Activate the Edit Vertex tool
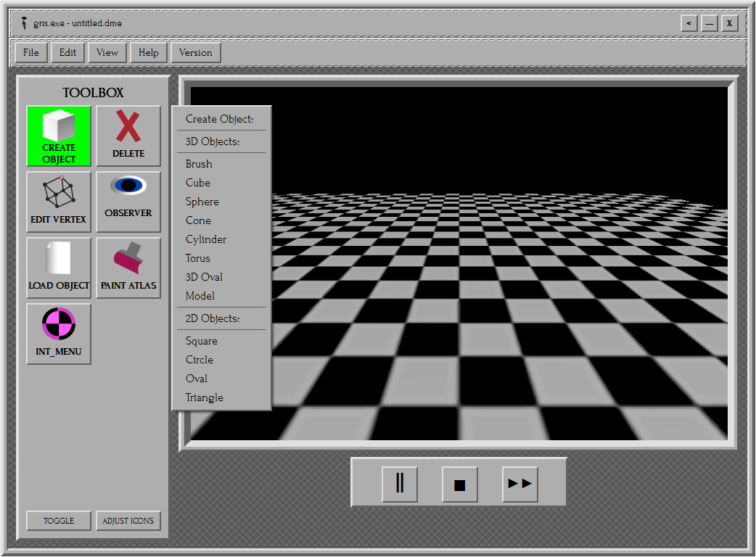 pyautogui.click(x=58, y=202)
